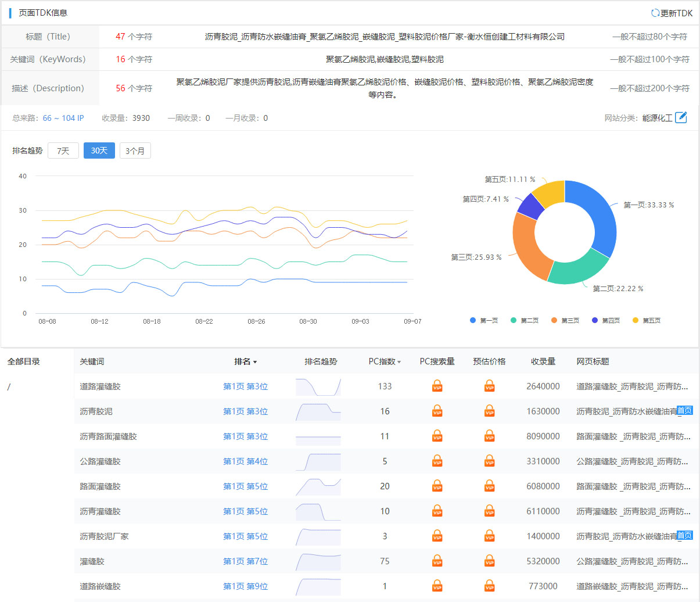Click PC指数 value 133

[x=385, y=386]
